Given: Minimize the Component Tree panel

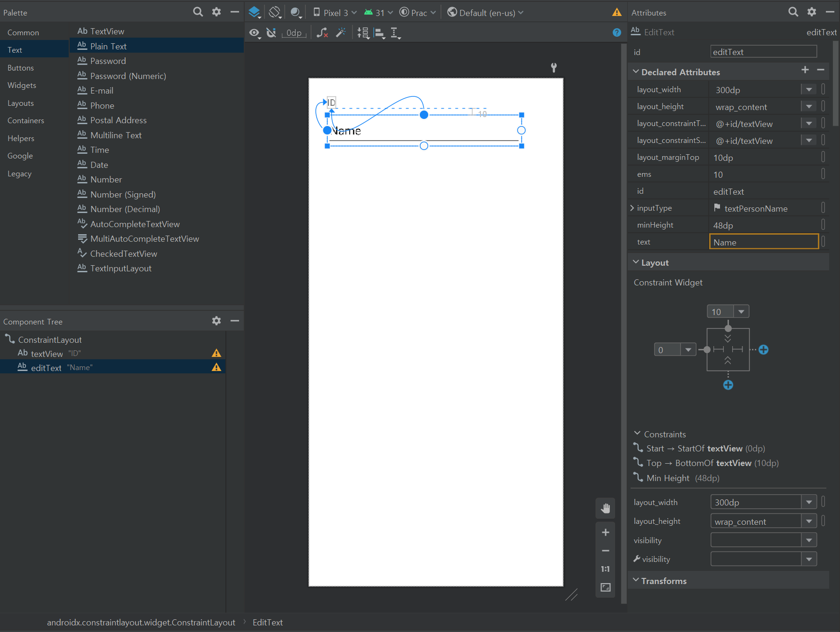Looking at the screenshot, I should 234,321.
